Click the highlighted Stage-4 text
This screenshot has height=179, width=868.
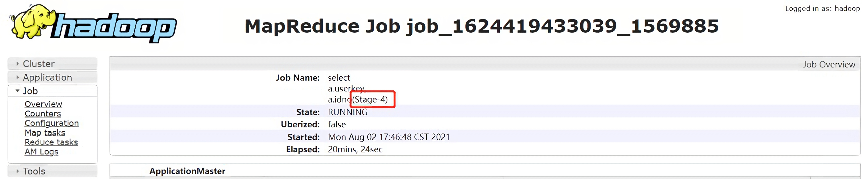click(370, 99)
